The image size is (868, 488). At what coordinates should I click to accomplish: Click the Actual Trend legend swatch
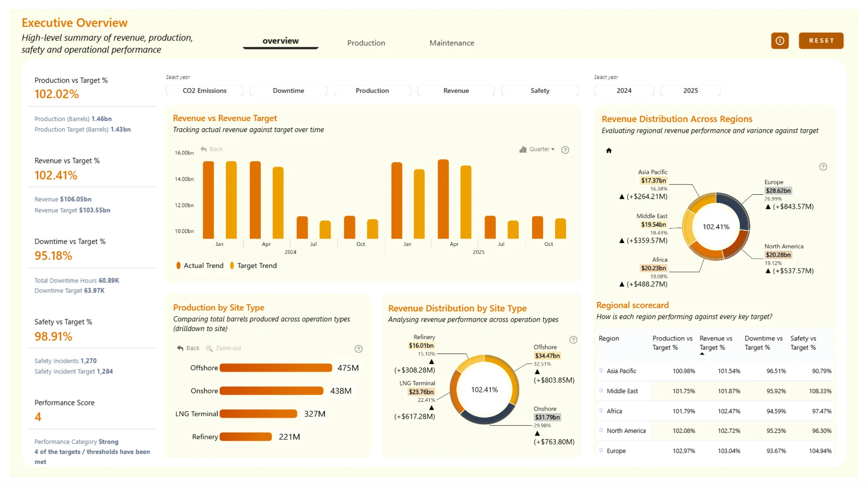coord(179,266)
